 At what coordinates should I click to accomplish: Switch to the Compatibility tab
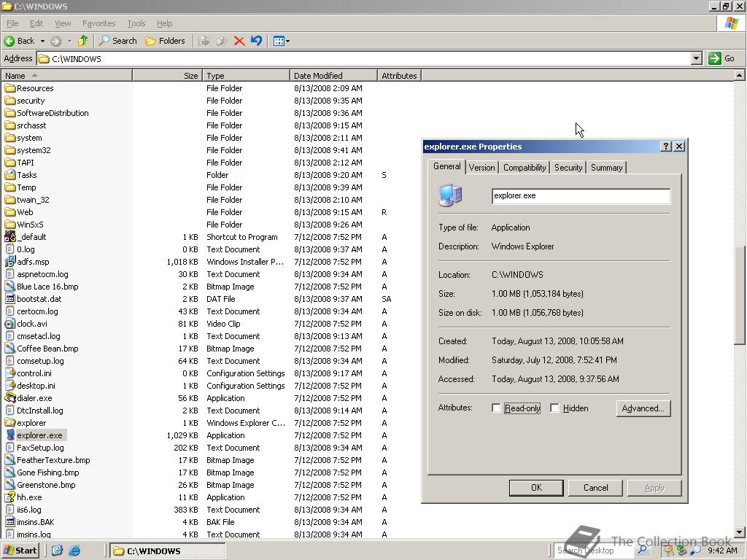(x=524, y=168)
